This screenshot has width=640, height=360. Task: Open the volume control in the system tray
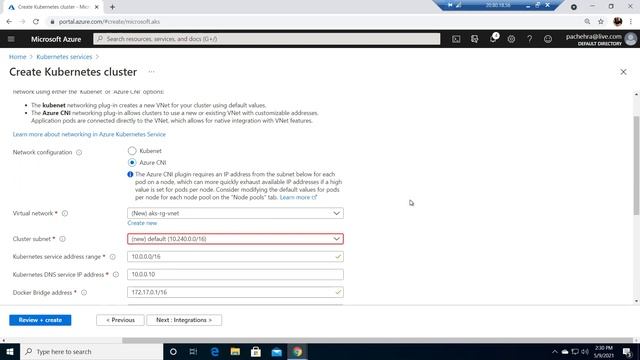[585, 351]
